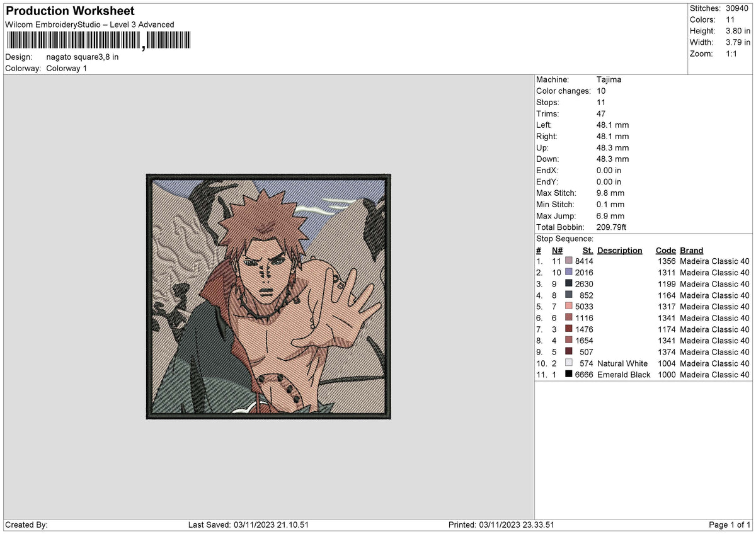Click the swatch beside 1654 stitches
The height and width of the screenshot is (534, 756).
(569, 341)
